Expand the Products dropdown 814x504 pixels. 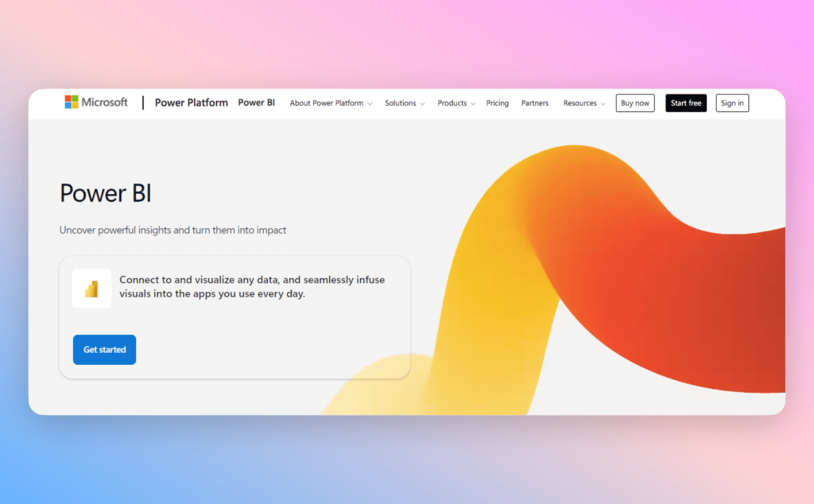point(455,103)
